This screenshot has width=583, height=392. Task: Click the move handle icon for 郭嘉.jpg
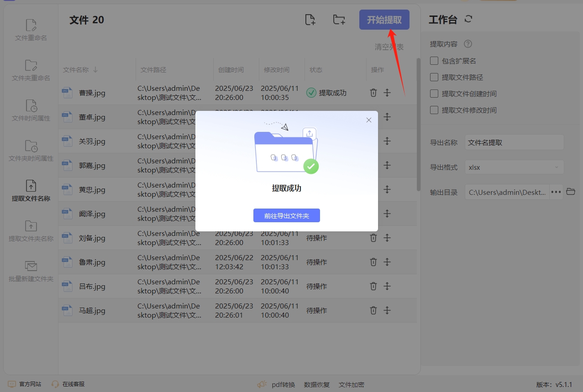[387, 165]
